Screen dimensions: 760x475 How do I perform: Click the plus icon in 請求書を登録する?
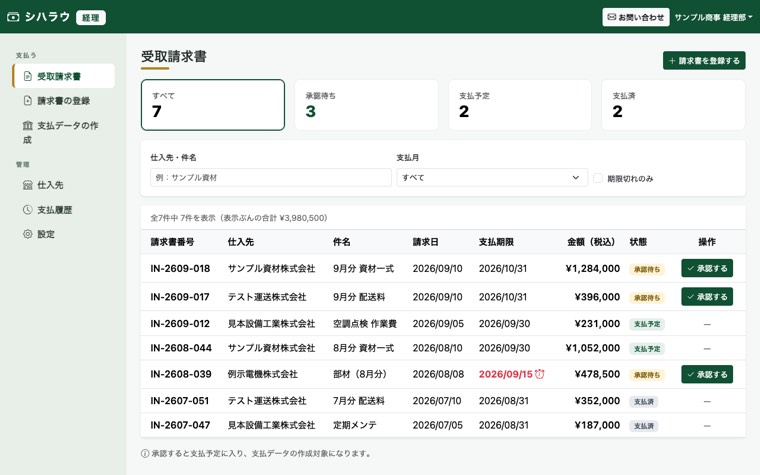click(x=672, y=61)
